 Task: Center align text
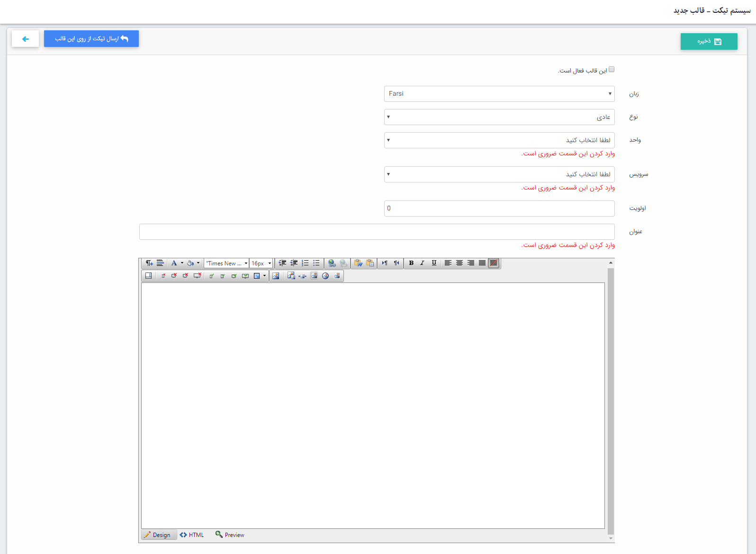[x=459, y=263]
